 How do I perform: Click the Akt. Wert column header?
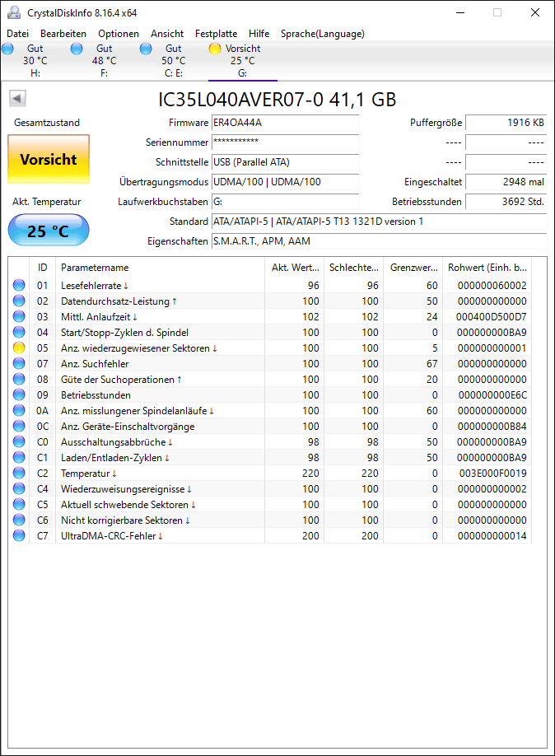(295, 267)
